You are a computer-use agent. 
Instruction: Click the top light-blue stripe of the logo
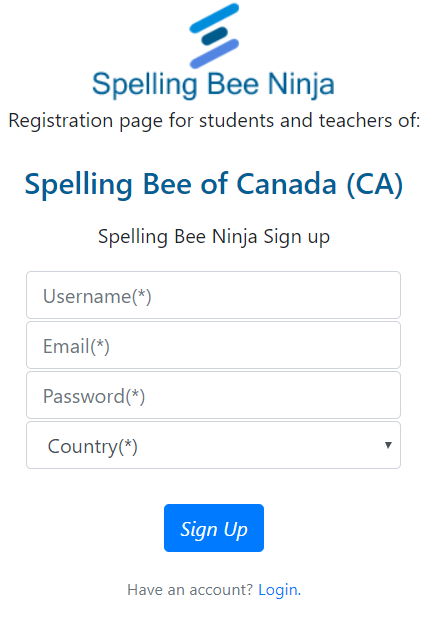[214, 18]
